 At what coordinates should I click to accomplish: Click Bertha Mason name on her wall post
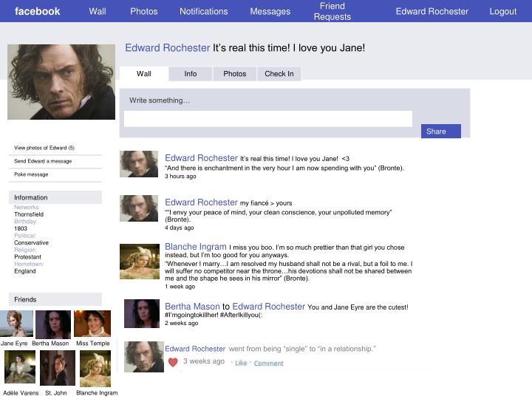(x=192, y=307)
